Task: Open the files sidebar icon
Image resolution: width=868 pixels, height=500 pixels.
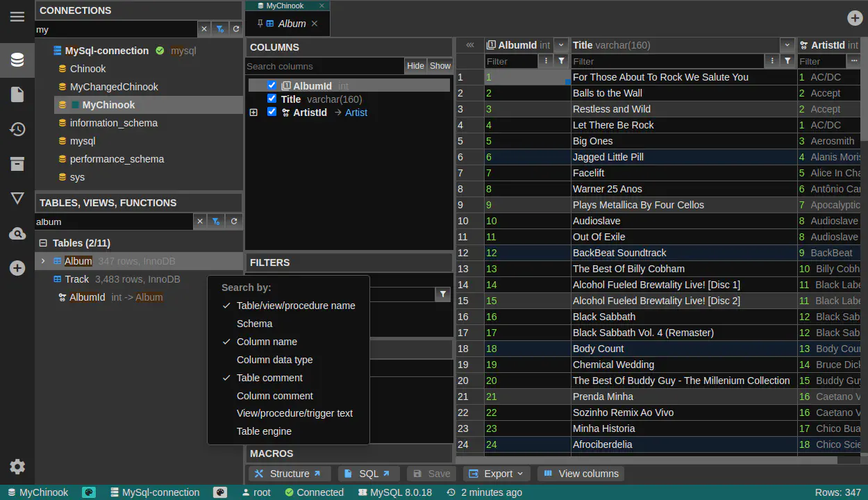Action: tap(17, 94)
